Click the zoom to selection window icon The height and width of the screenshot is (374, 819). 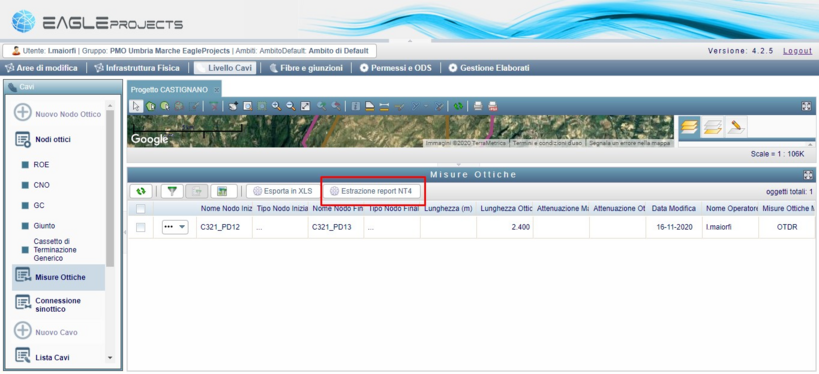[248, 107]
